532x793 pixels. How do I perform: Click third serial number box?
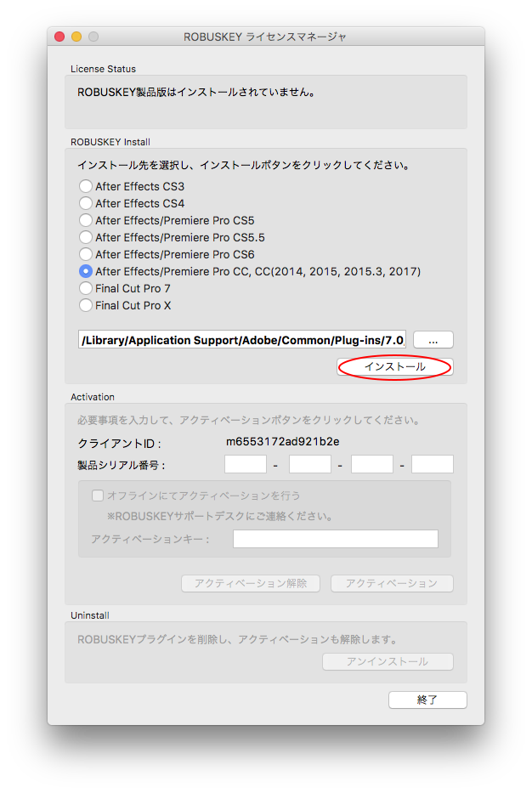tap(372, 464)
